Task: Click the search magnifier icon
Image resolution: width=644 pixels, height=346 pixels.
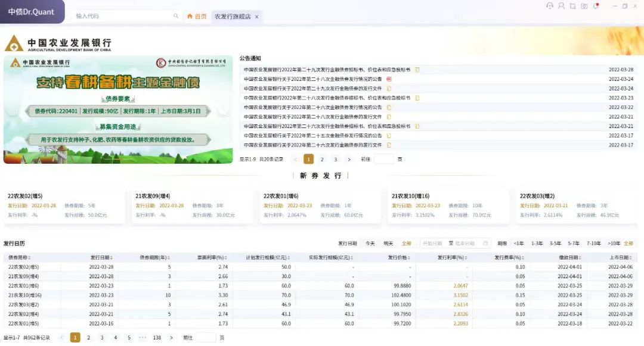Action: (176, 16)
